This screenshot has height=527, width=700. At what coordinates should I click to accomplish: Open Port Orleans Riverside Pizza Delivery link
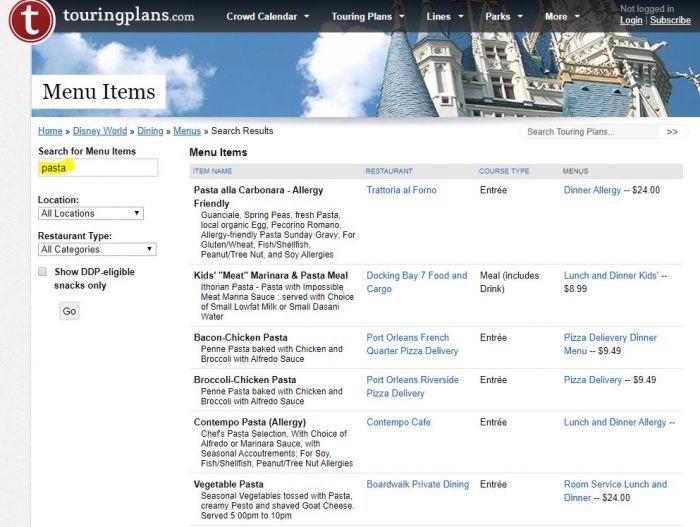coord(412,386)
